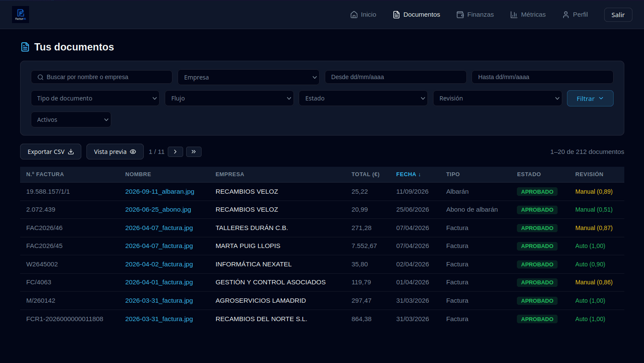
Task: Go to next page arrow
Action: click(x=175, y=152)
